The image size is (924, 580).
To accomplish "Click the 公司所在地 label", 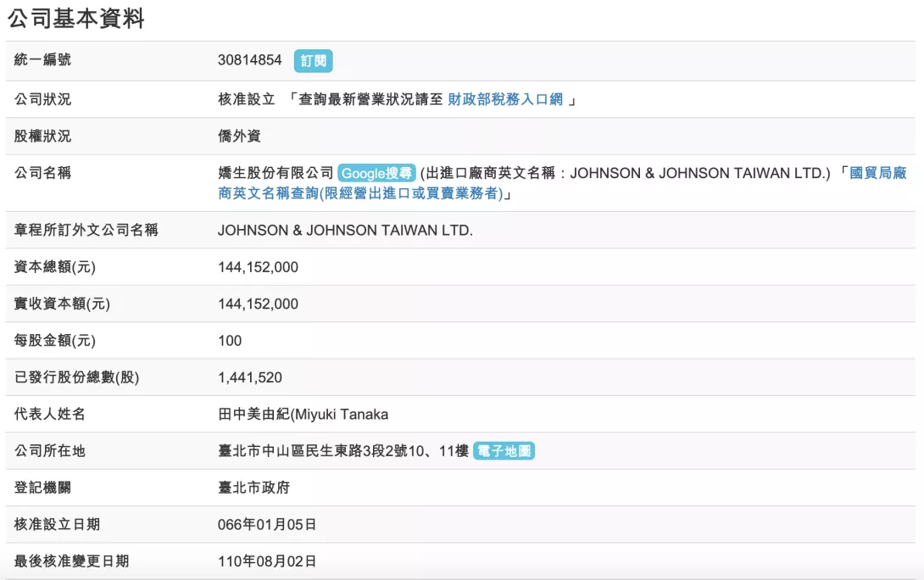I will [49, 451].
